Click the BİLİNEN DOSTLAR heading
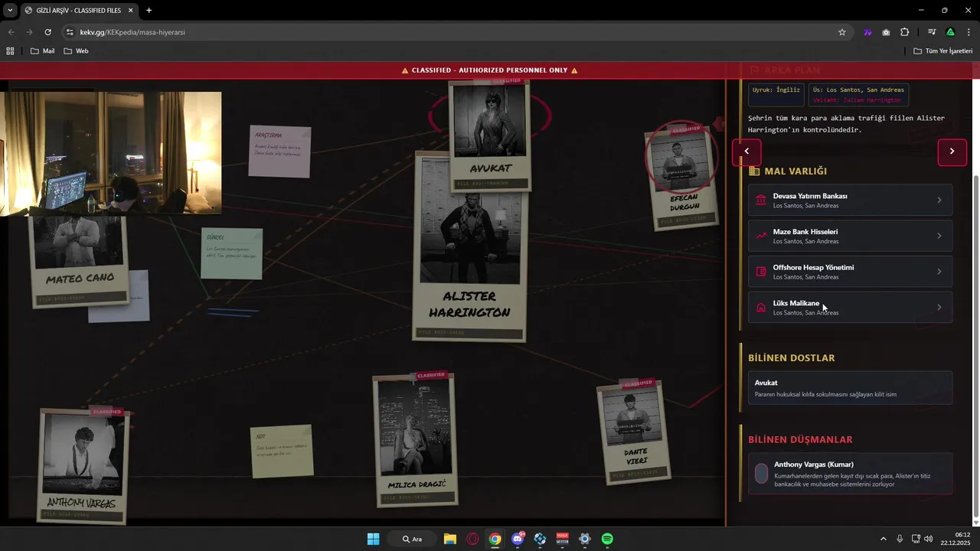 [791, 358]
